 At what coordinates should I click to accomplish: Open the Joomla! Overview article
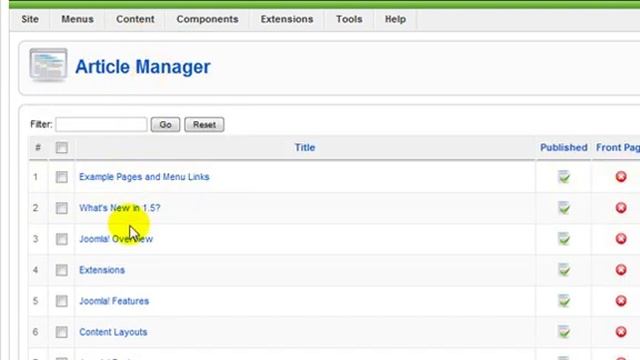116,239
